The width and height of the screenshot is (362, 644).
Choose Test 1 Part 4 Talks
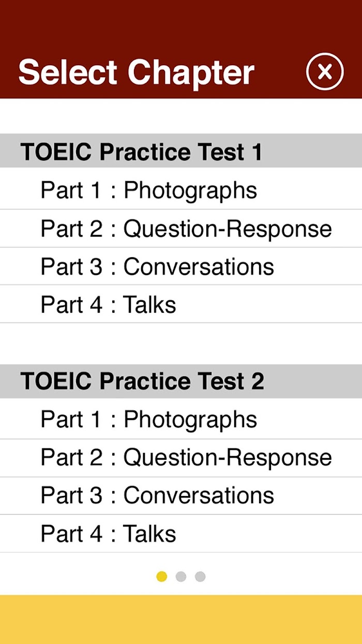tap(181, 304)
